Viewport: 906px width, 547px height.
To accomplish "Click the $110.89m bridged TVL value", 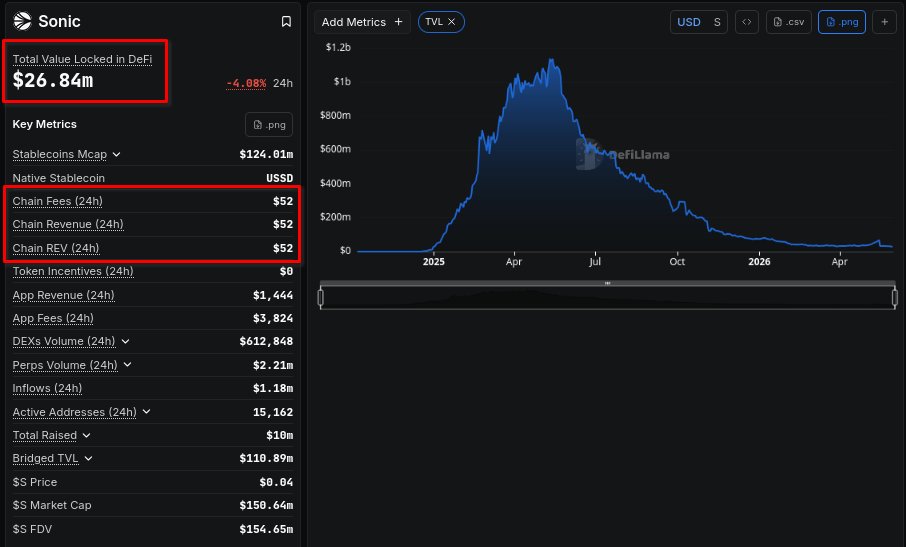I will [266, 458].
